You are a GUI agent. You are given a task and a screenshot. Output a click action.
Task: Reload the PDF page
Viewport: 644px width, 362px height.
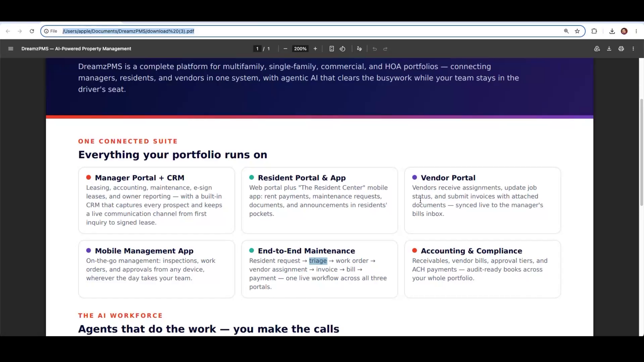click(x=32, y=31)
